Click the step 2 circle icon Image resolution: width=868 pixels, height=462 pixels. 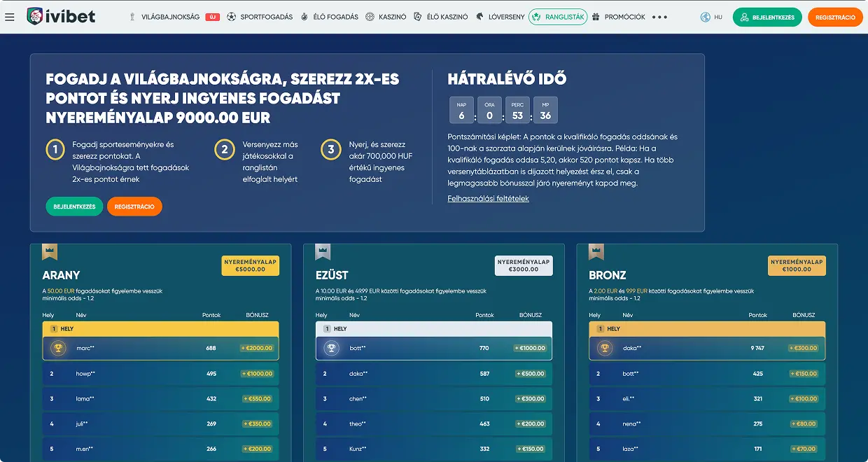[x=224, y=150]
